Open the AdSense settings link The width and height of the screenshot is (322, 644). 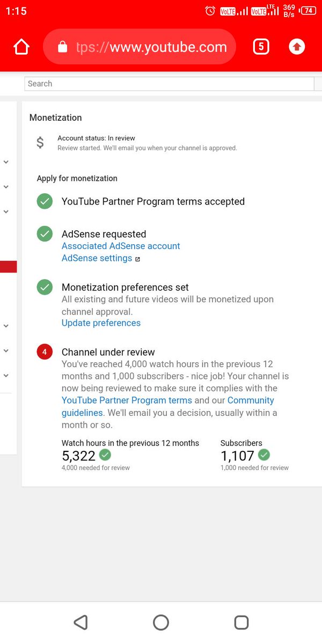pos(97,258)
